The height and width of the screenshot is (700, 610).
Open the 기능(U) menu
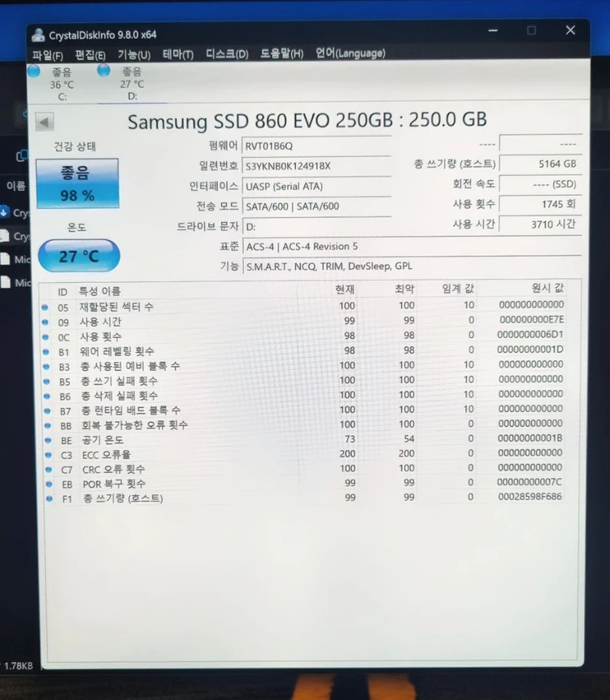[x=134, y=54]
